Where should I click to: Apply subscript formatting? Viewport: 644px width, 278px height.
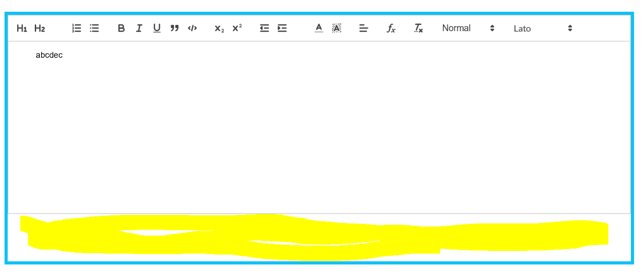pyautogui.click(x=219, y=28)
